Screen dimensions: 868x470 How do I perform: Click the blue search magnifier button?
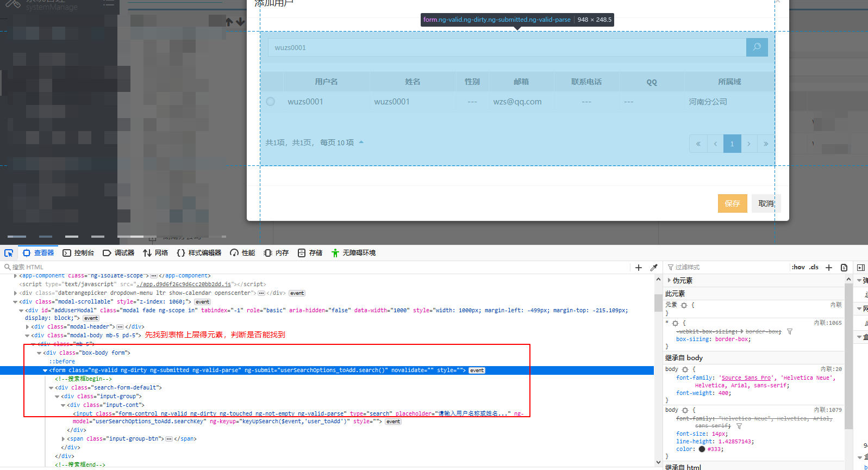click(757, 47)
